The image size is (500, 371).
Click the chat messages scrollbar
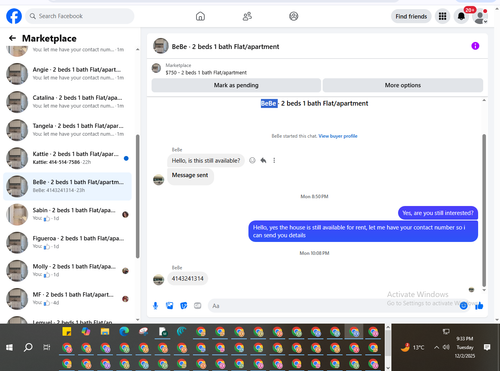point(484,210)
